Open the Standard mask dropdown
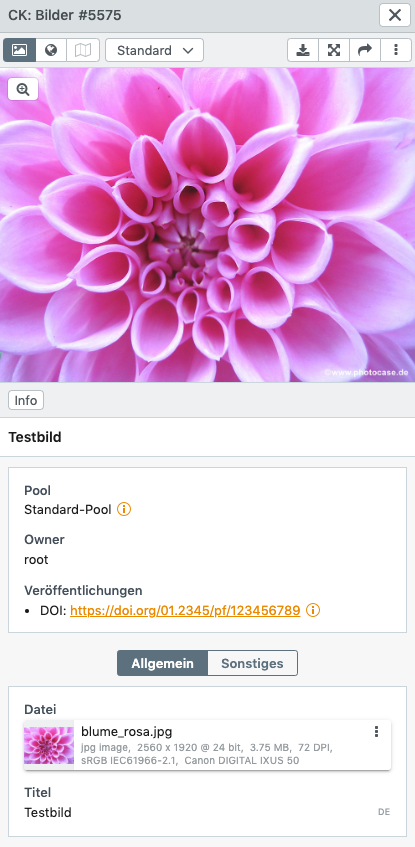415x847 pixels. pyautogui.click(x=155, y=50)
